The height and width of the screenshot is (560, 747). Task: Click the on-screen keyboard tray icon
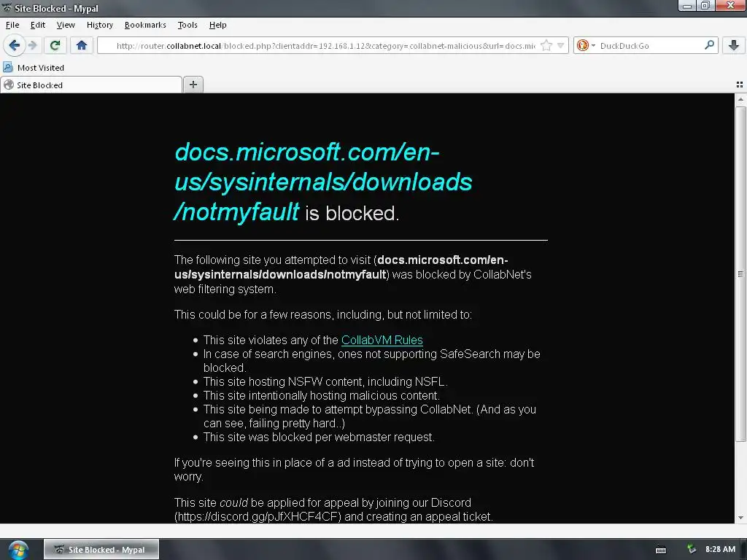pos(661,550)
